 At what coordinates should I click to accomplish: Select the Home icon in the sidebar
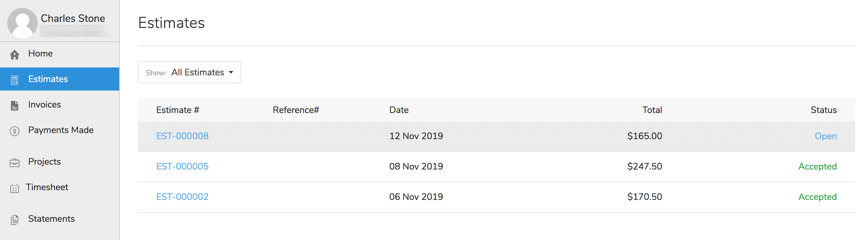(x=15, y=53)
